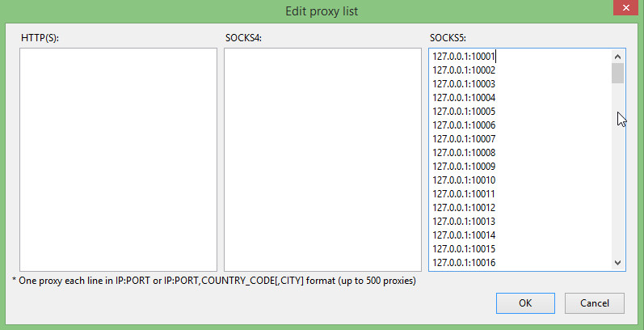The height and width of the screenshot is (330, 644).
Task: Focus the SOCKS4 proxy text area
Action: click(x=323, y=159)
